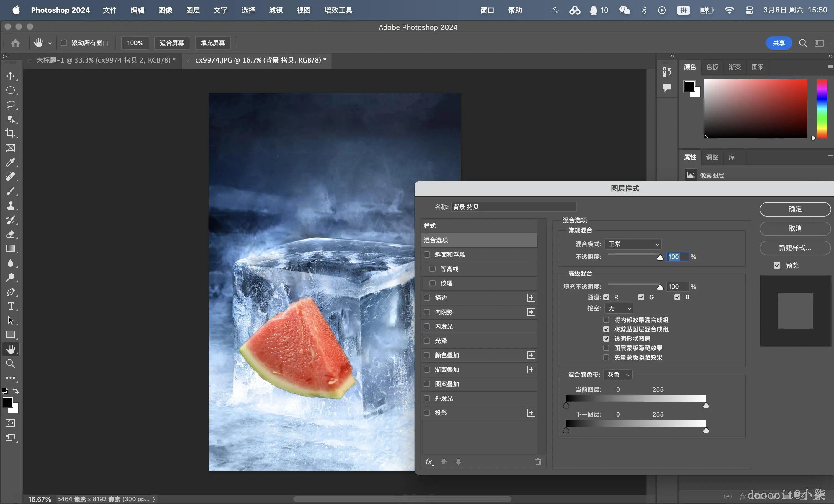Click the OK (确定) button
This screenshot has width=834, height=504.
click(x=795, y=209)
